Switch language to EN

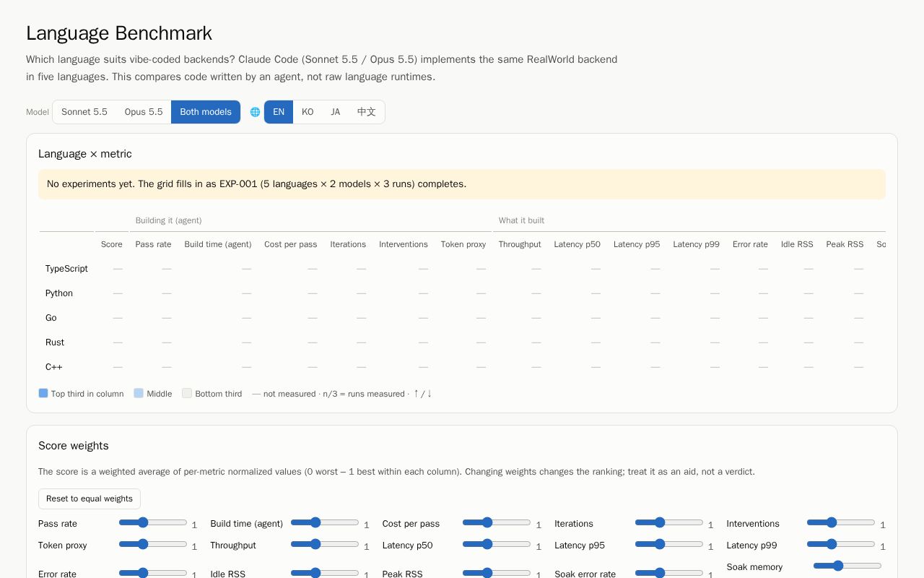(279, 112)
